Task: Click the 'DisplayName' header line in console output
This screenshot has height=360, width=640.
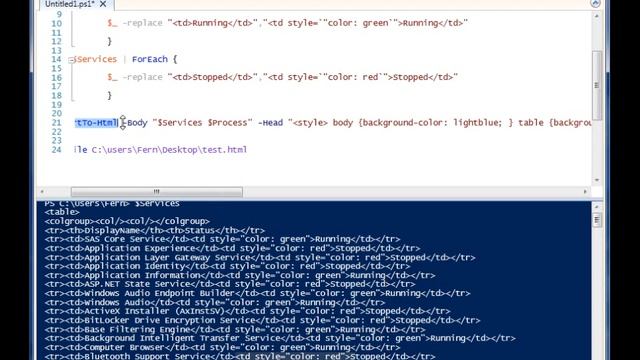Action: (x=155, y=230)
